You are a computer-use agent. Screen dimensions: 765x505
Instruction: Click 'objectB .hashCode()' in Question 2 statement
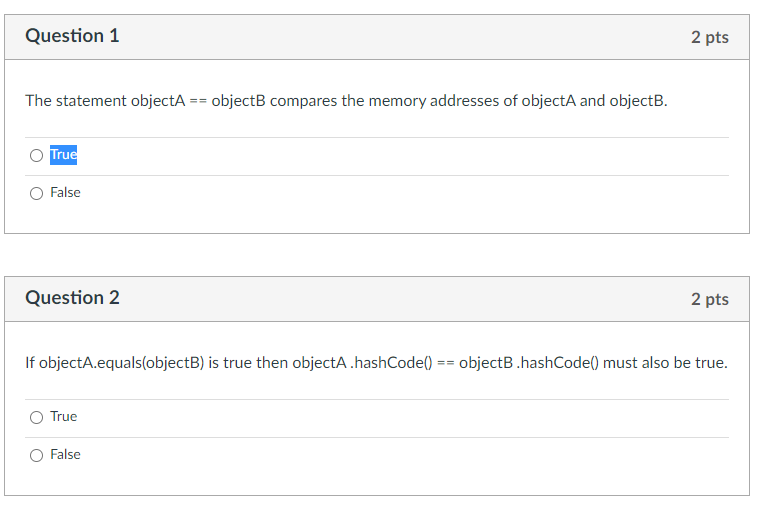coord(528,363)
